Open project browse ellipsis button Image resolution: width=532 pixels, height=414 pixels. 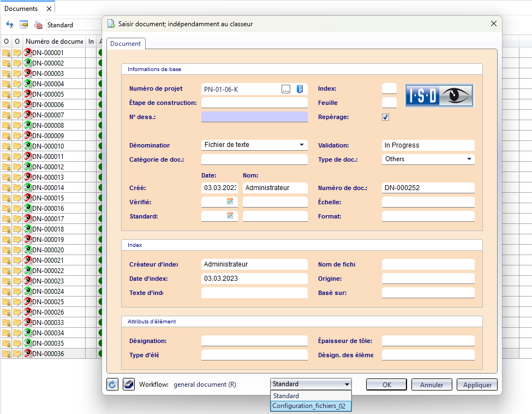point(286,90)
